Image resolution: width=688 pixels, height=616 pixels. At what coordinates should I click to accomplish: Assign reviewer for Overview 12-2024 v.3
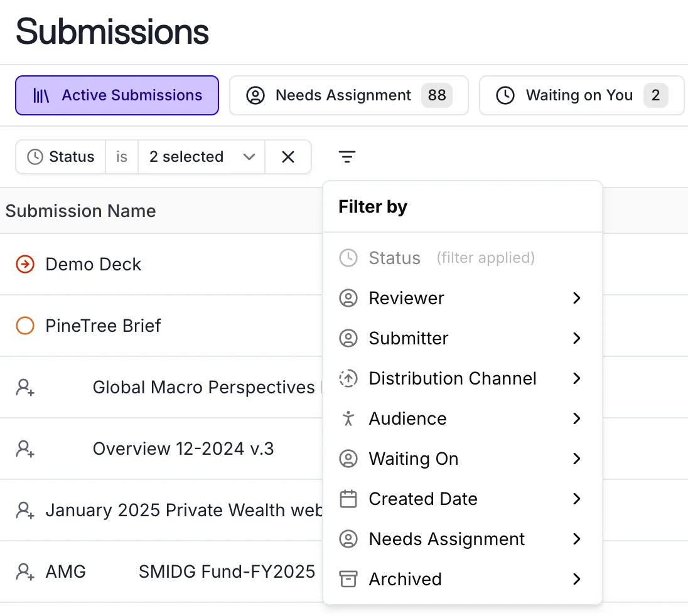(25, 449)
